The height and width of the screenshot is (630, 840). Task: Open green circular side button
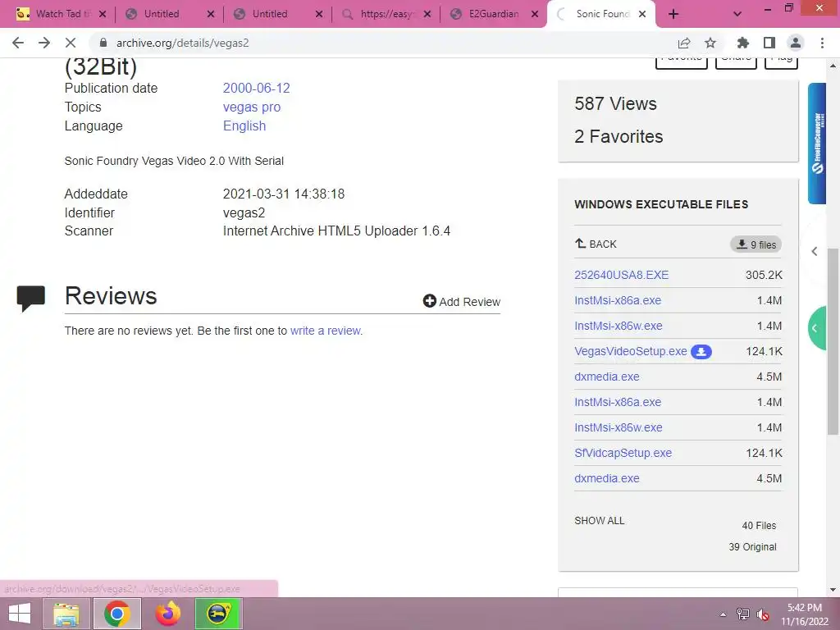817,328
